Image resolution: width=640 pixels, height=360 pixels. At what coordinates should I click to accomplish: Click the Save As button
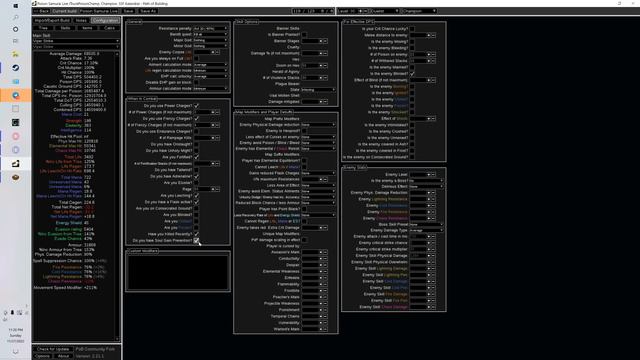click(x=148, y=11)
